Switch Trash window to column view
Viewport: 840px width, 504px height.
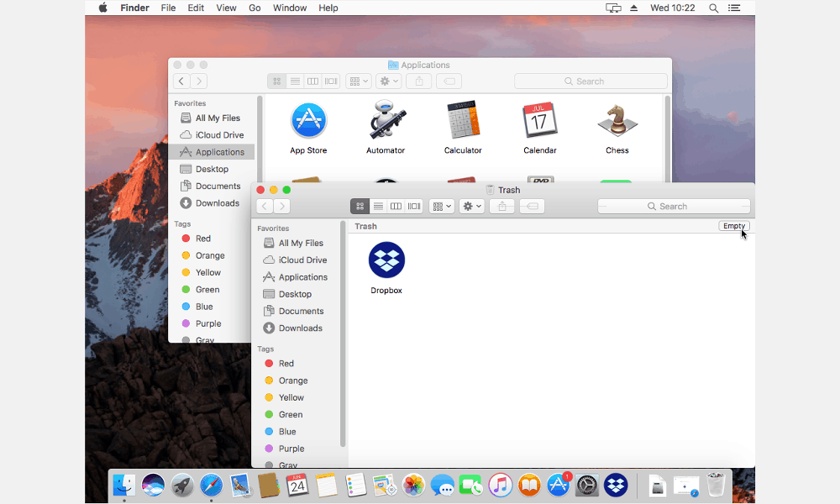click(x=396, y=206)
